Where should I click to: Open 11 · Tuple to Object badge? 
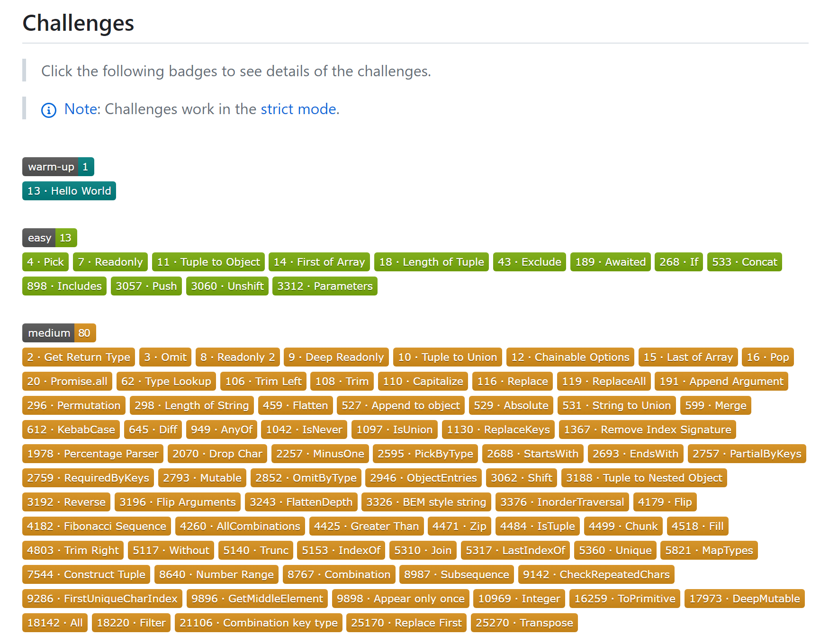(x=208, y=262)
